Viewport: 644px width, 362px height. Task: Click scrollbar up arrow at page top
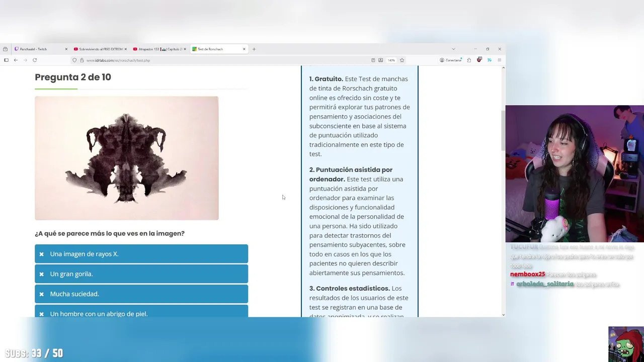click(503, 68)
